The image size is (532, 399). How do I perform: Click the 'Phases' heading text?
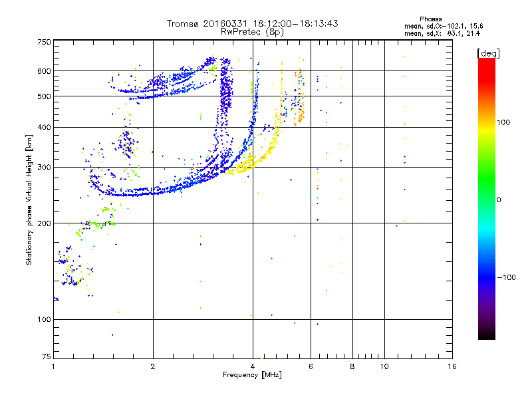430,19
